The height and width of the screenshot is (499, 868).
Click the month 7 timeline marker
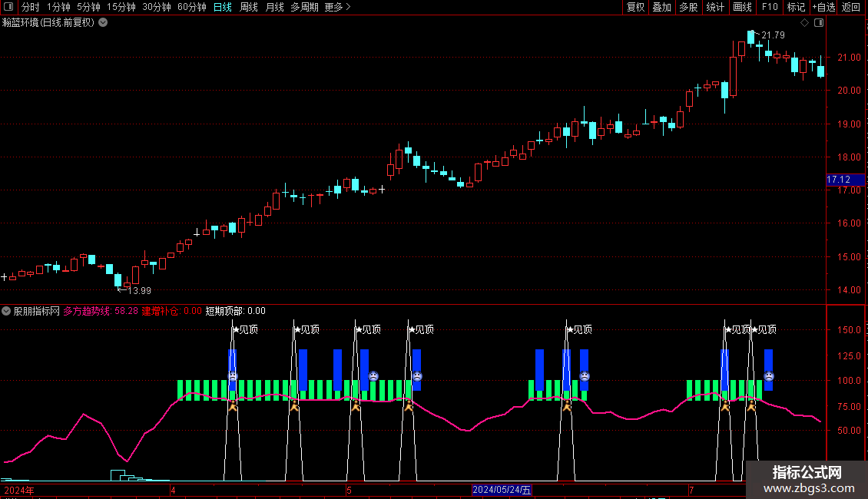click(x=691, y=490)
